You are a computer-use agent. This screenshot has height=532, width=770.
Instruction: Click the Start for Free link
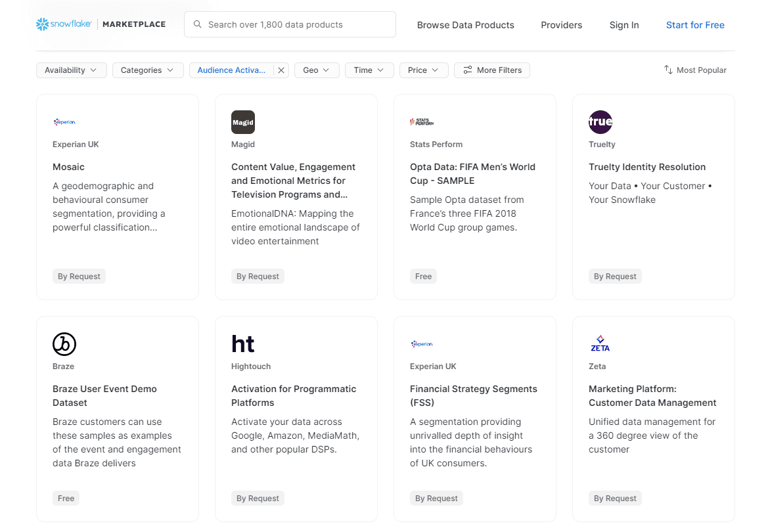[x=695, y=25]
